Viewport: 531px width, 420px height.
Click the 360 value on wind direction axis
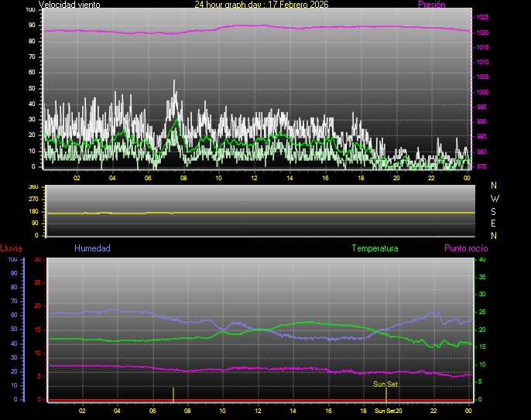coord(33,187)
